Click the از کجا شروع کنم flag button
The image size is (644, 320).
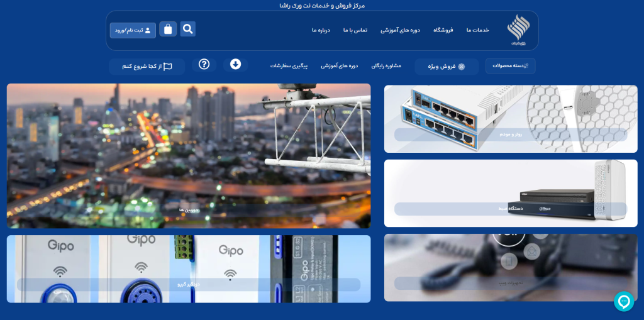coord(147,66)
